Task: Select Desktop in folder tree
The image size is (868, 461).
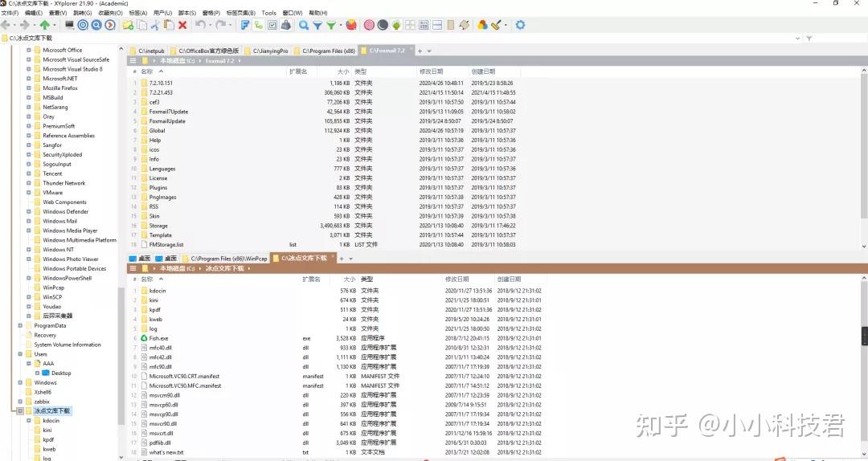Action: [x=61, y=373]
